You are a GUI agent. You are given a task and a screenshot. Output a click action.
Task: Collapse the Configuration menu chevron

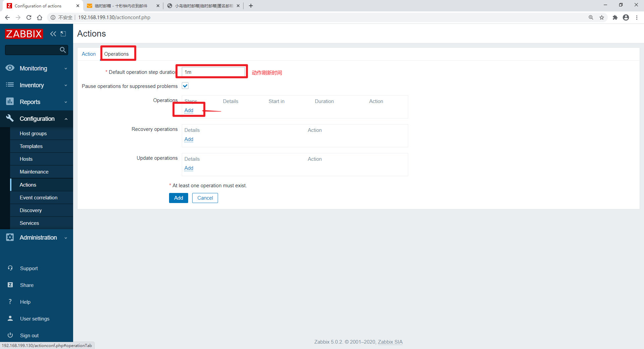point(66,119)
